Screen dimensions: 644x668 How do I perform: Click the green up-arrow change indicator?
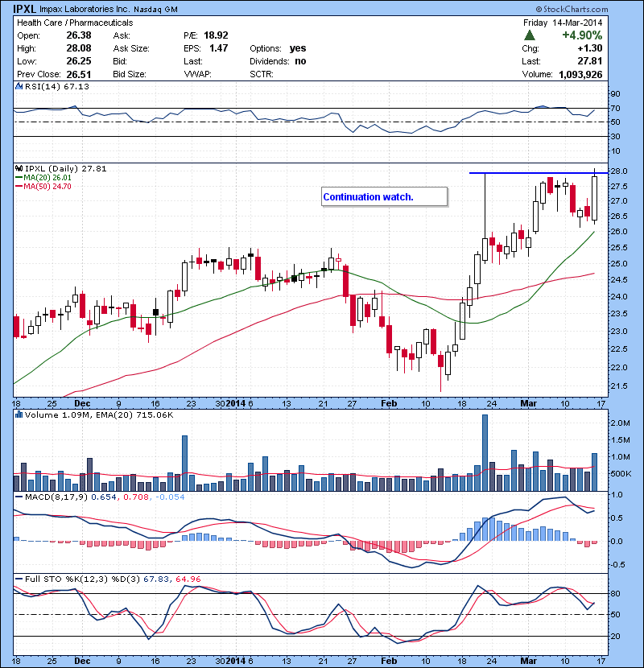point(531,36)
